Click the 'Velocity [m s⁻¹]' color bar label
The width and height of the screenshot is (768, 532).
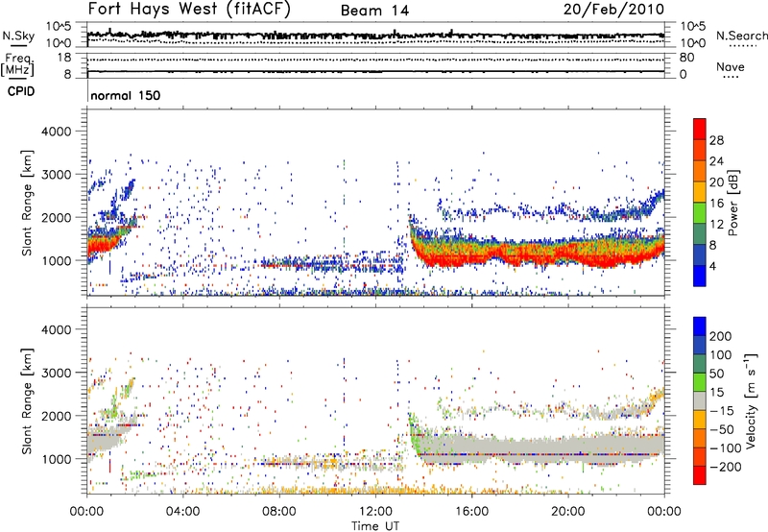click(750, 400)
